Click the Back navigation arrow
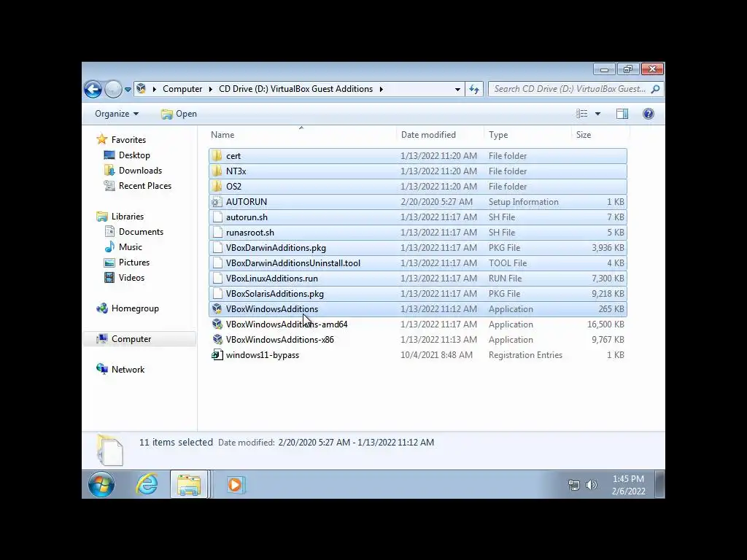Image resolution: width=747 pixels, height=560 pixels. click(93, 89)
